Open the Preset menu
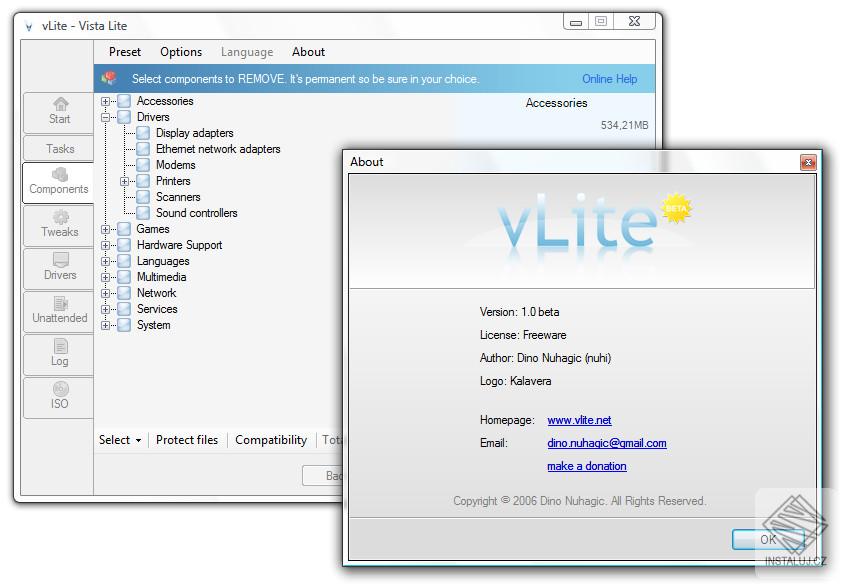The height and width of the screenshot is (588, 846). 125,52
